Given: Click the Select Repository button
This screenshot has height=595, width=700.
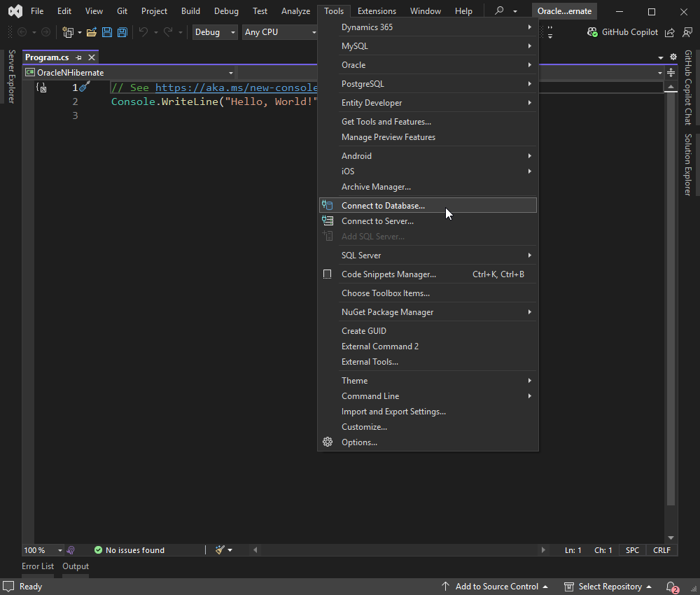Looking at the screenshot, I should click(x=609, y=587).
